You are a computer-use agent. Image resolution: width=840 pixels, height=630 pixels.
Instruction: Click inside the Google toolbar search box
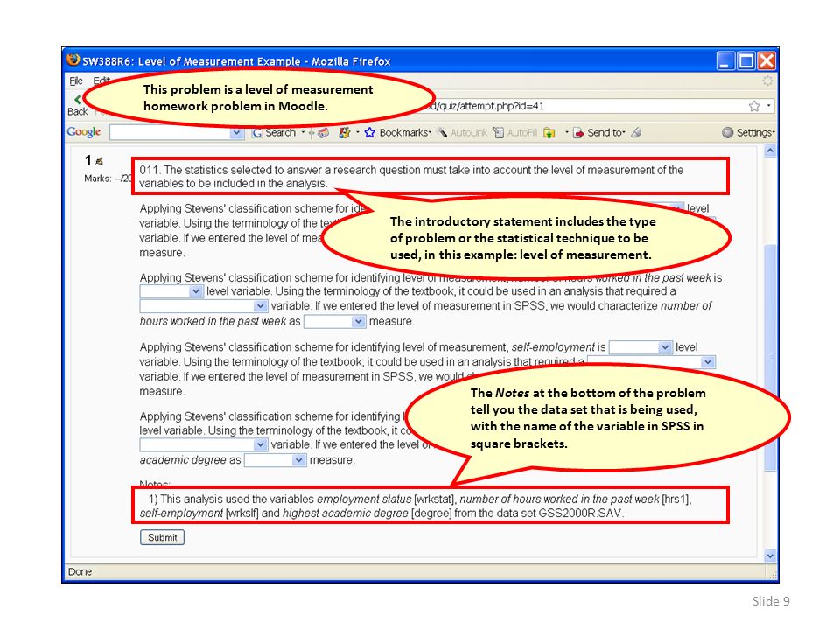(171, 132)
